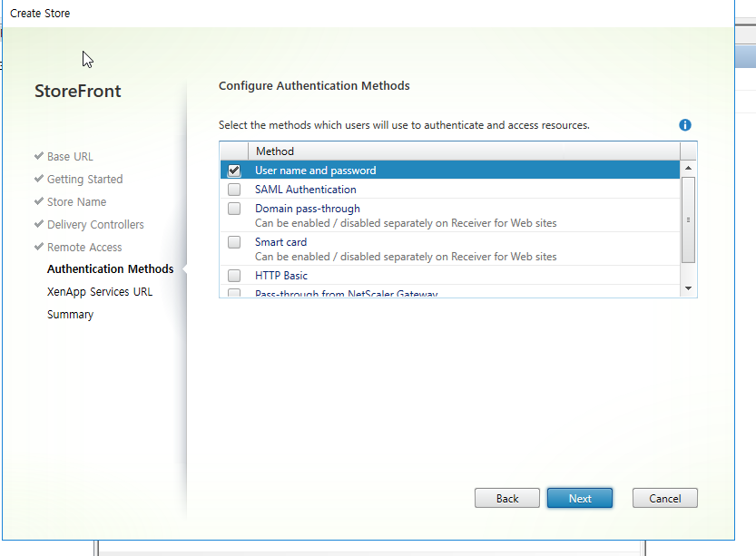Select the 'SAML Authentication' row text
Viewport: 756px width, 556px height.
click(x=306, y=190)
